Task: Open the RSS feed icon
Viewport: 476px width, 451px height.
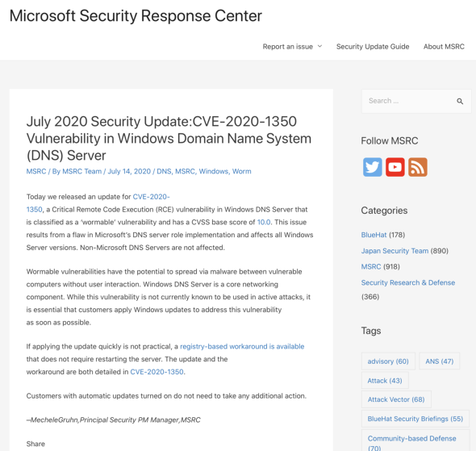Action: click(x=418, y=167)
